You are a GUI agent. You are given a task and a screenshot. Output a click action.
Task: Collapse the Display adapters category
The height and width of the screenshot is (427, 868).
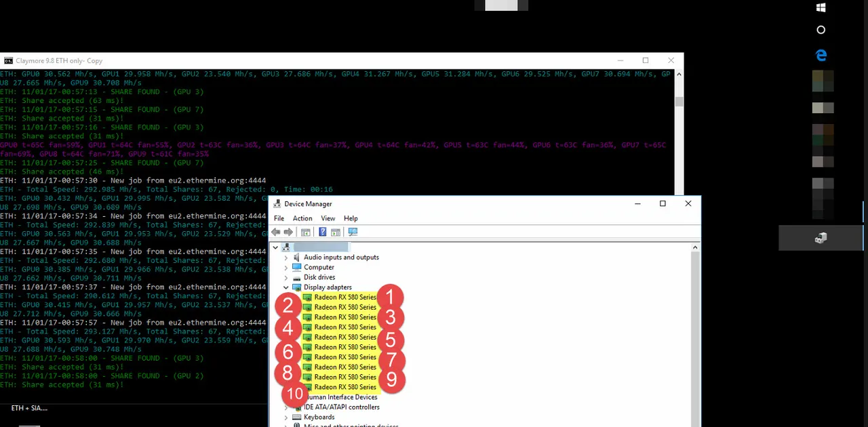pos(285,287)
